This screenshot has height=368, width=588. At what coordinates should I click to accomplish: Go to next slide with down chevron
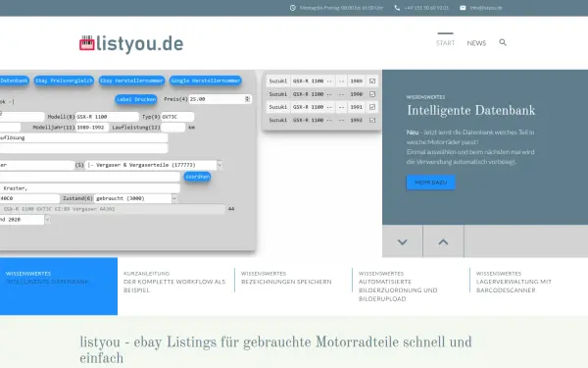pyautogui.click(x=403, y=241)
